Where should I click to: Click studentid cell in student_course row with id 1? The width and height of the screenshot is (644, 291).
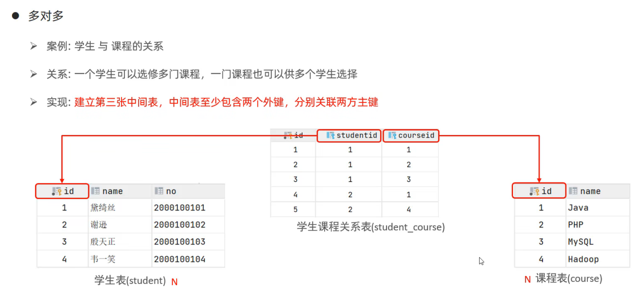(349, 150)
